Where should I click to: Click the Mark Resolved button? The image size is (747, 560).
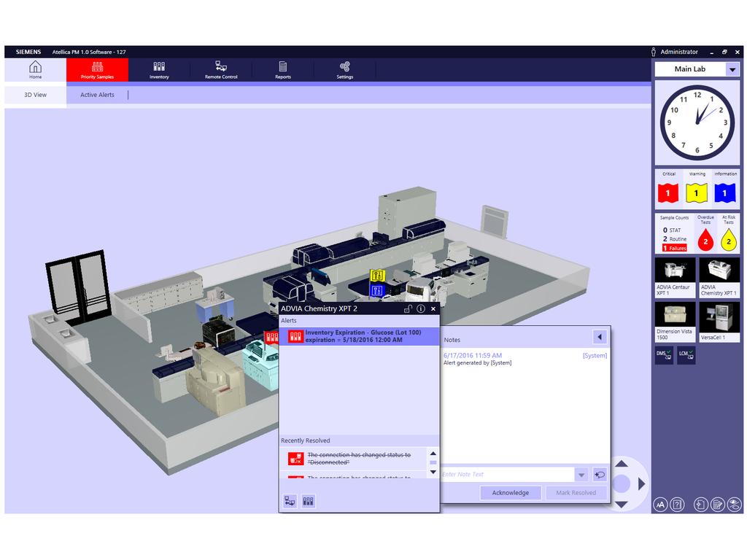pyautogui.click(x=576, y=492)
